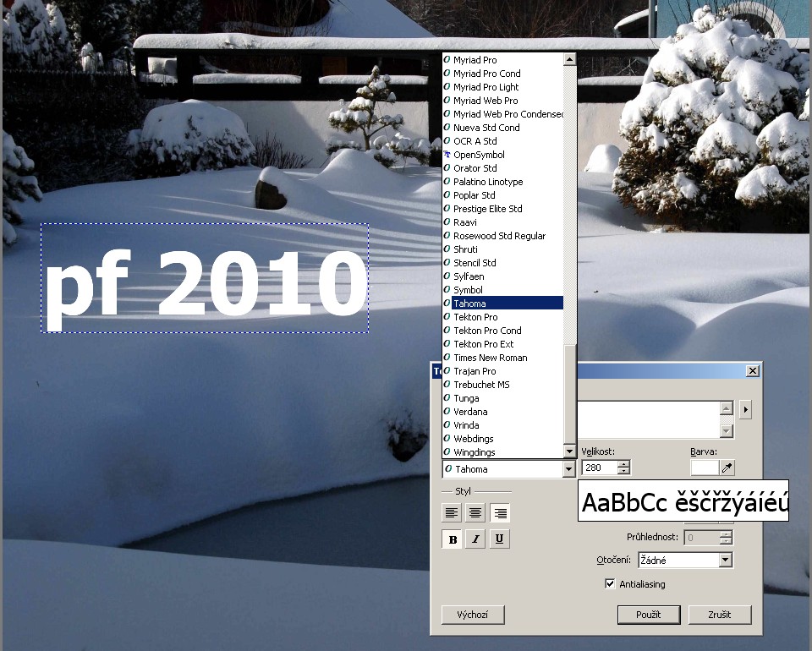Screen dimensions: 812x651
Task: Center-align the text
Action: [476, 512]
